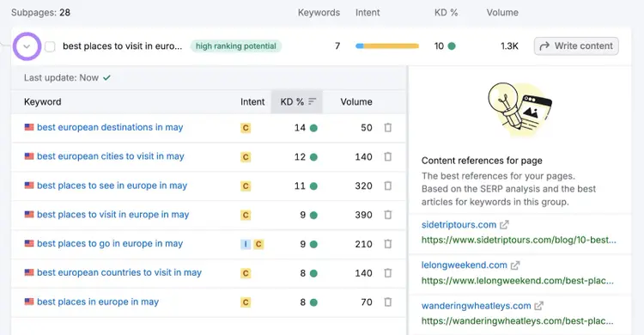Click the 'Content references for page' heading

(482, 161)
